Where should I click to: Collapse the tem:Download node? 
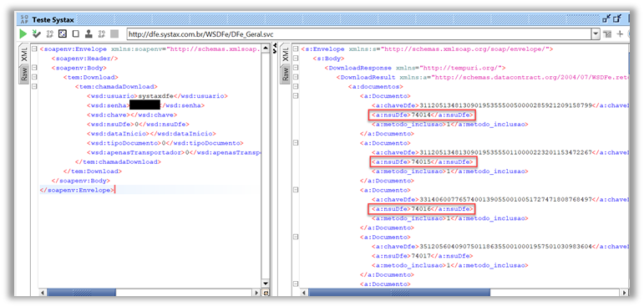click(x=34, y=77)
